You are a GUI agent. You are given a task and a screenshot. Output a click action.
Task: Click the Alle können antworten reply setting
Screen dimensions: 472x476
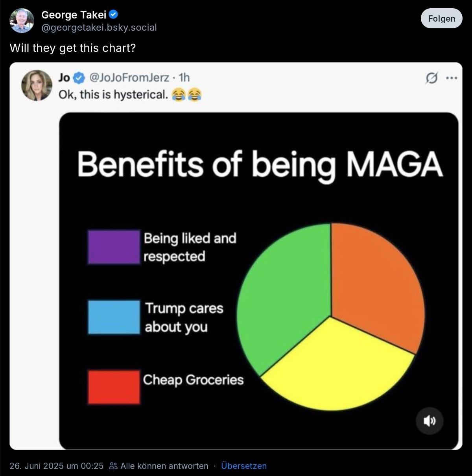tap(164, 466)
